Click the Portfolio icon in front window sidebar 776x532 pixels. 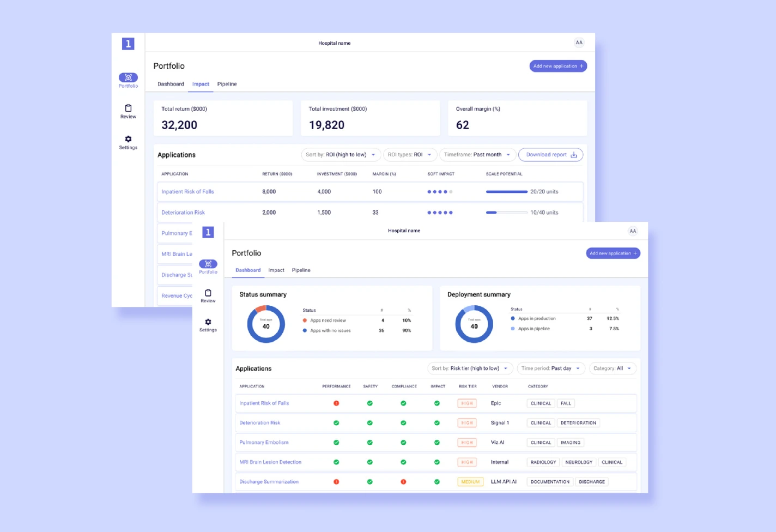pyautogui.click(x=208, y=264)
